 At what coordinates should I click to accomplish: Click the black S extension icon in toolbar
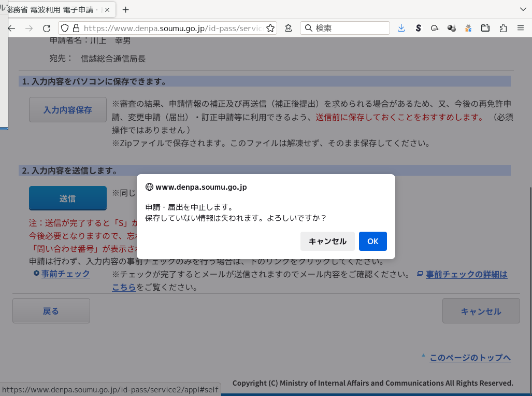418,28
